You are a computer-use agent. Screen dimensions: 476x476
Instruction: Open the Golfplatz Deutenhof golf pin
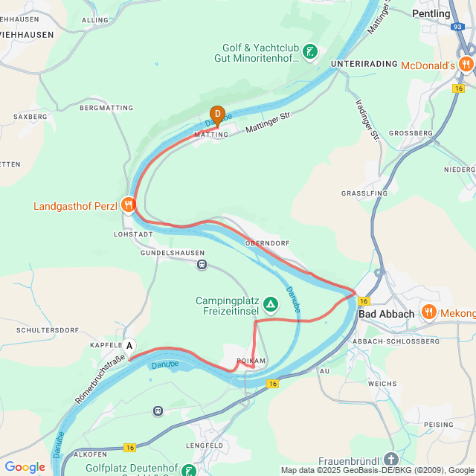coord(189,469)
